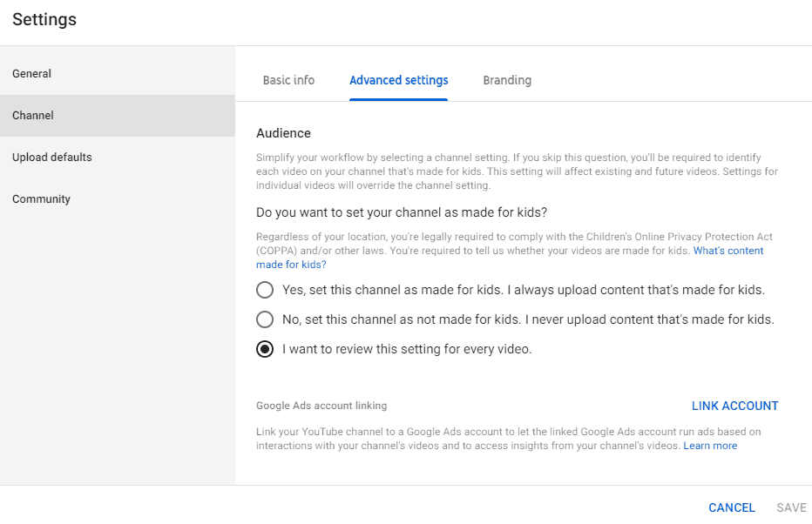Viewport: 812px width, 524px height.
Task: Click the Settings dialog title
Action: pos(44,20)
